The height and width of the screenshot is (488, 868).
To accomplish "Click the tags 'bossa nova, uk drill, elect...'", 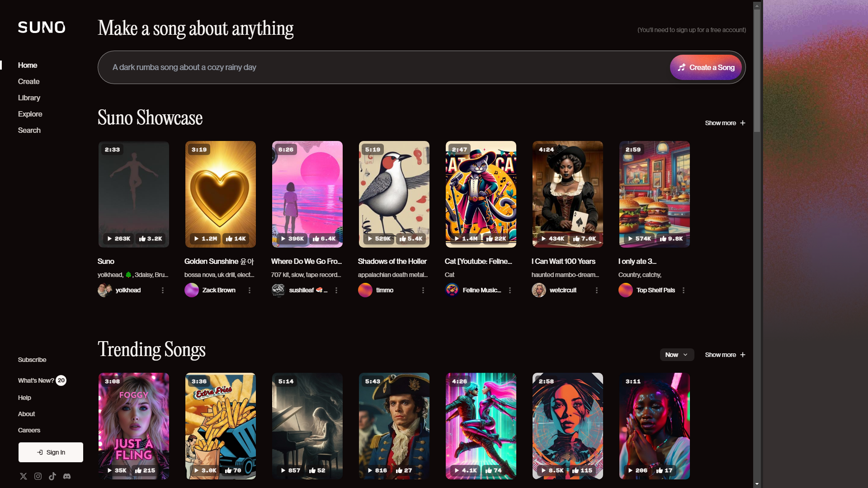I will 219,275.
